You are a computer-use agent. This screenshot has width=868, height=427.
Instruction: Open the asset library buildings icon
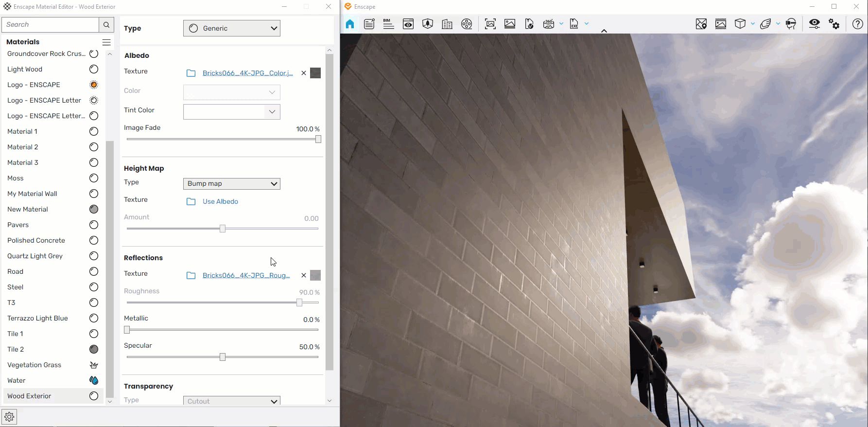click(x=447, y=24)
